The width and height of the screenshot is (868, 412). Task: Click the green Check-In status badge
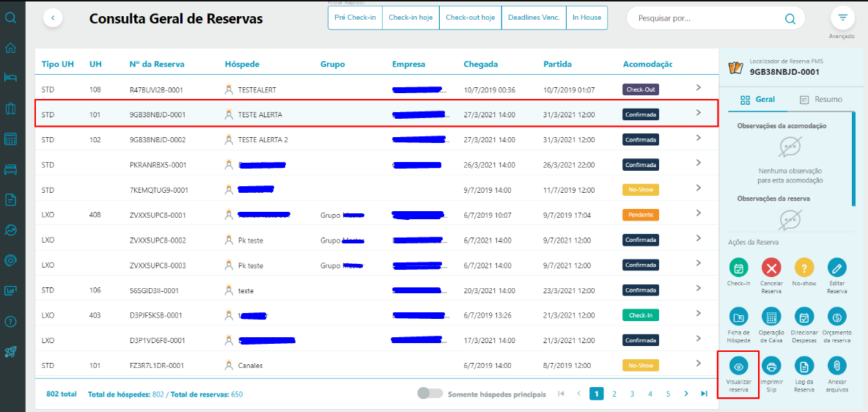coord(641,315)
